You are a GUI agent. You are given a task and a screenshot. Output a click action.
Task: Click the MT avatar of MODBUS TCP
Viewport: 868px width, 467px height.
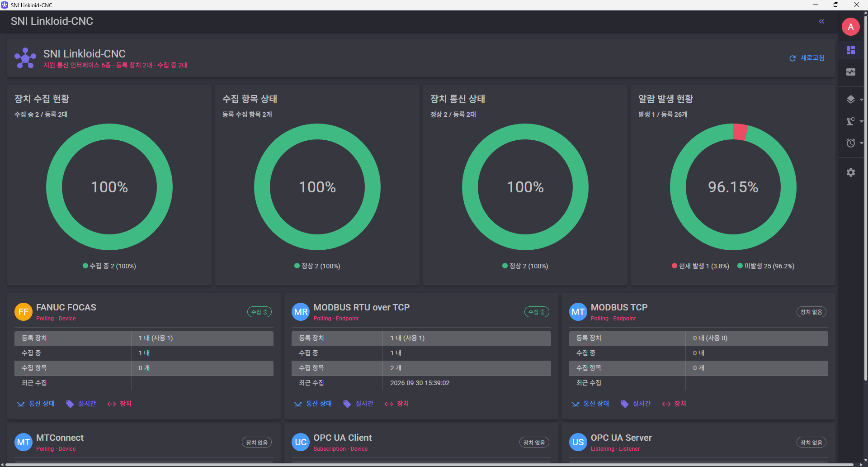coord(578,312)
